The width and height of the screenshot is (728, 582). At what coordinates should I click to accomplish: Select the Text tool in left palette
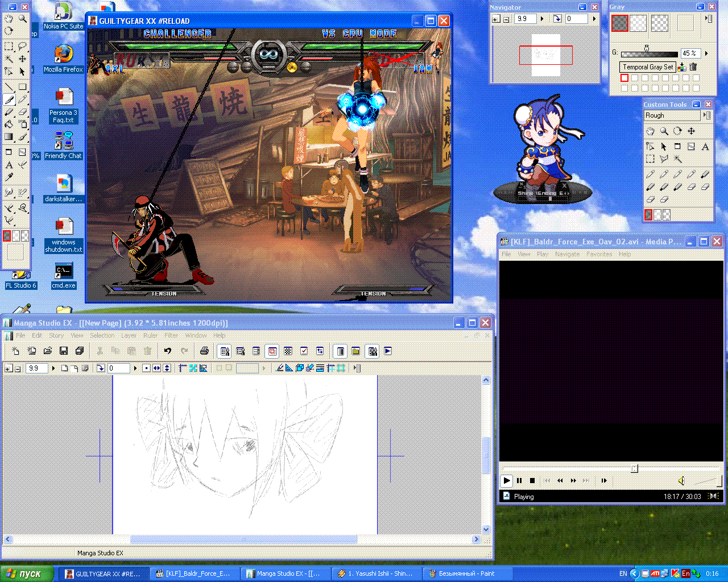[x=9, y=165]
